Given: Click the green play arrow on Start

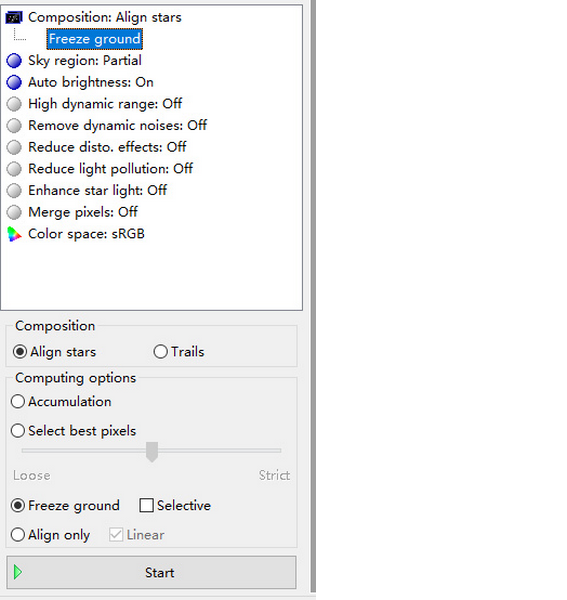Looking at the screenshot, I should 18,572.
